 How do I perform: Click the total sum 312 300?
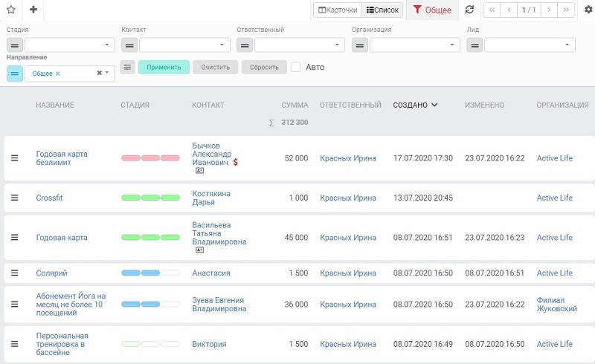295,122
